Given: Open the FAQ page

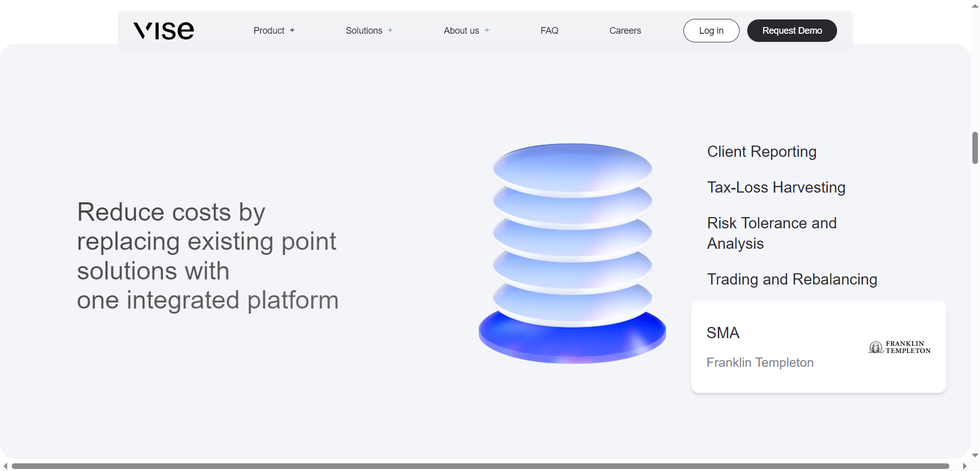Looking at the screenshot, I should point(549,30).
